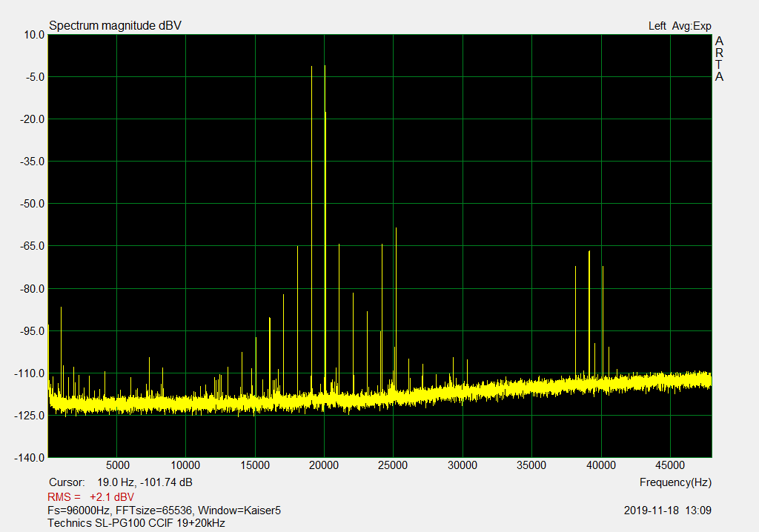Click the -35.0 y-axis label

coord(33,162)
